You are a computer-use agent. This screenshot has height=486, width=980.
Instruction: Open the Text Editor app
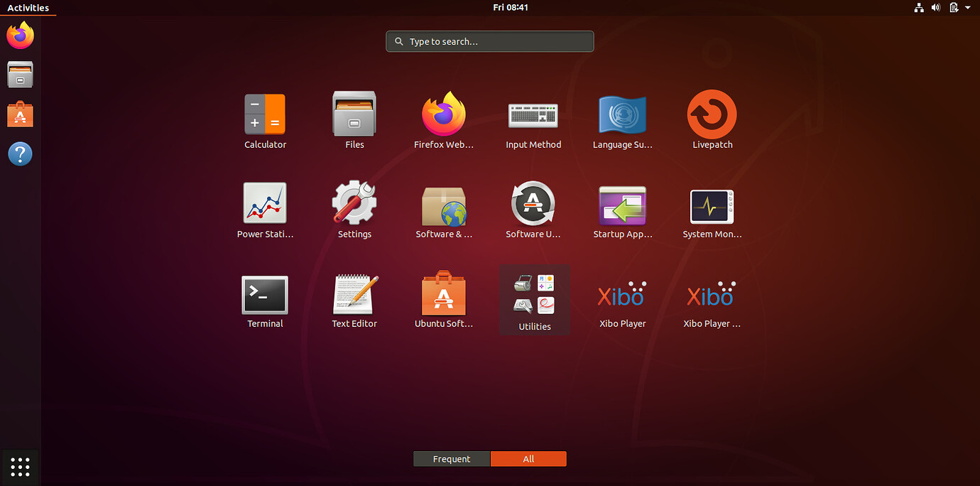(354, 296)
